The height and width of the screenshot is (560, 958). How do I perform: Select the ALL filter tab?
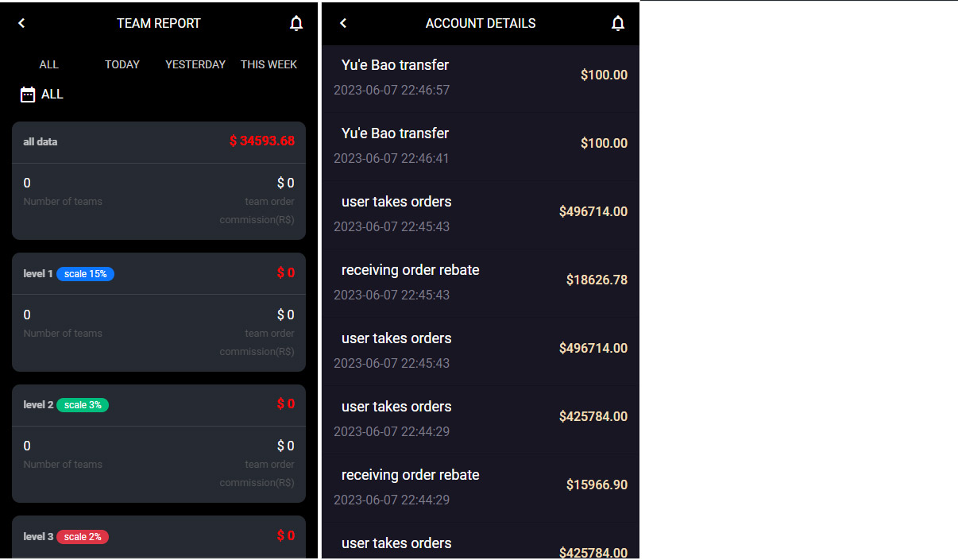click(48, 64)
